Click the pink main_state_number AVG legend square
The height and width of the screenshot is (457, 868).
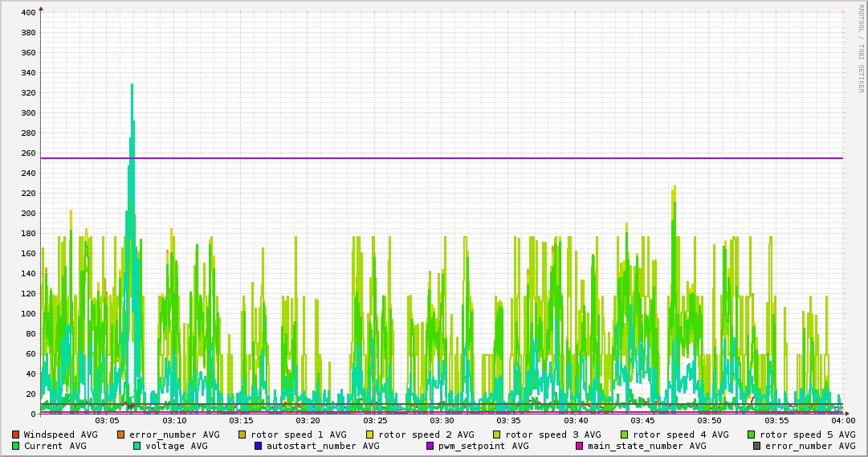click(x=580, y=446)
